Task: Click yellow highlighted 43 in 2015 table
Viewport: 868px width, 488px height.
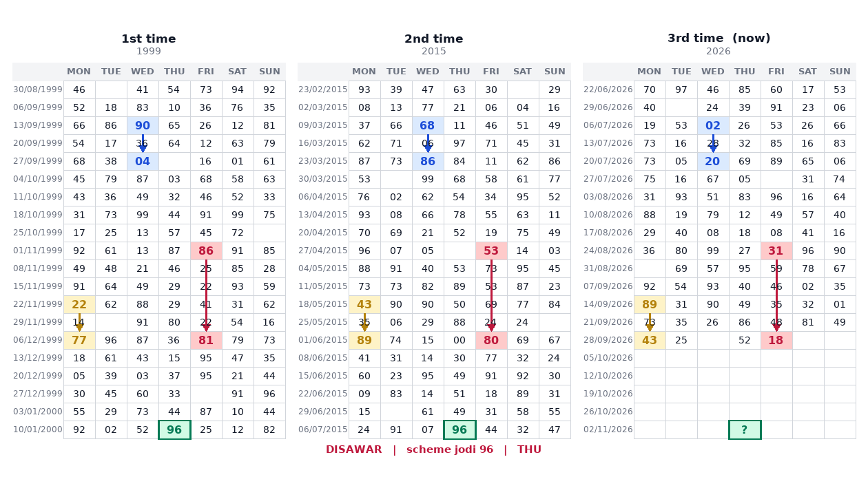Action: pyautogui.click(x=364, y=304)
